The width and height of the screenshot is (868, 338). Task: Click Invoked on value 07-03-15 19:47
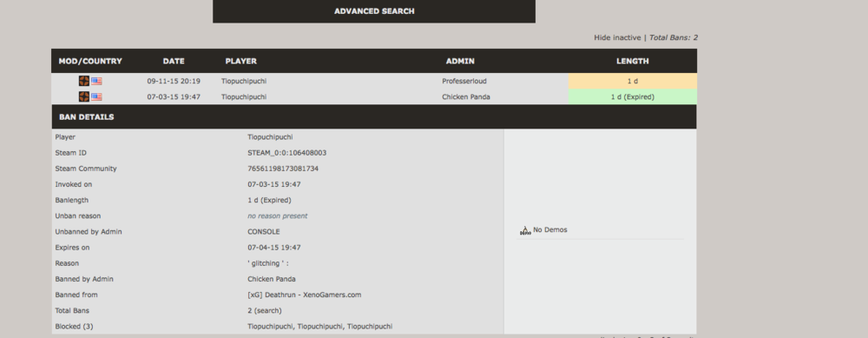[x=274, y=184]
